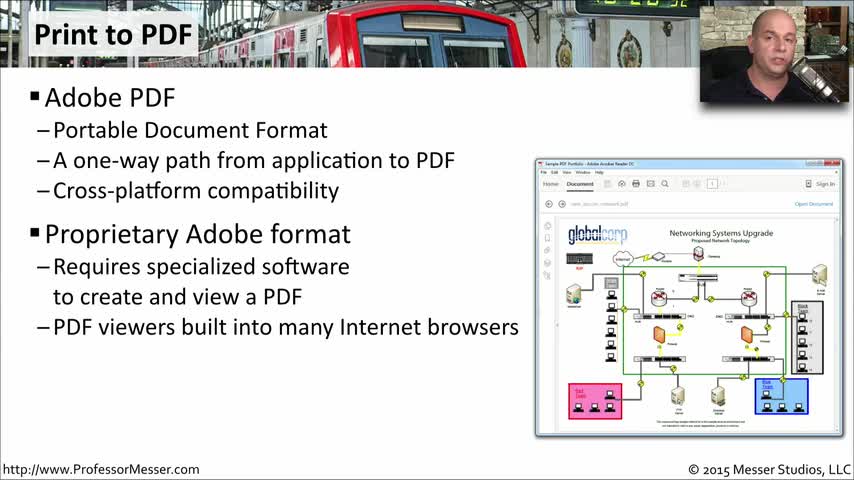Viewport: 854px width, 480px height.
Task: Click the A one-way path line
Action: (x=254, y=161)
